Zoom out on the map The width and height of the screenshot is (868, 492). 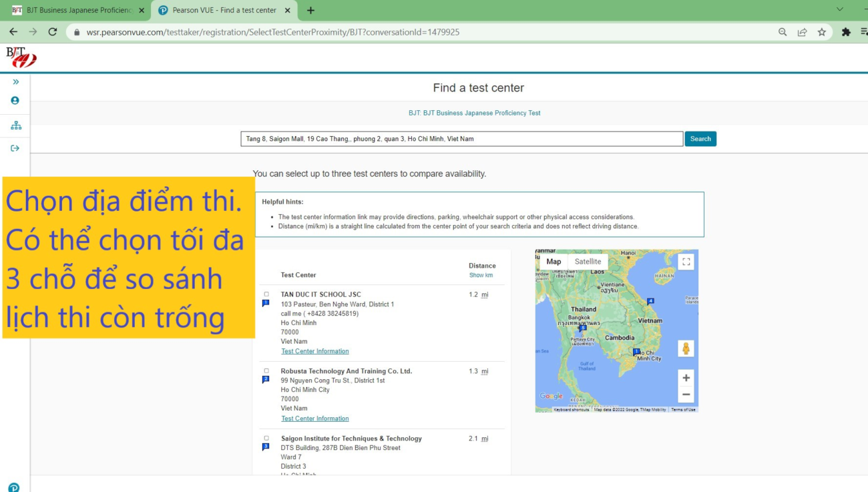[x=686, y=395]
